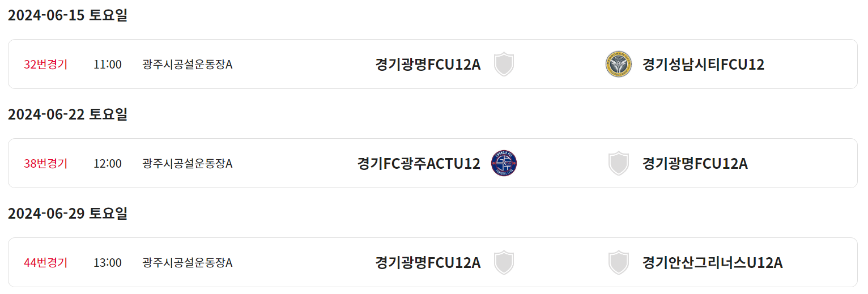
Task: Select team name 경기성남시티FCU12
Action: point(703,65)
